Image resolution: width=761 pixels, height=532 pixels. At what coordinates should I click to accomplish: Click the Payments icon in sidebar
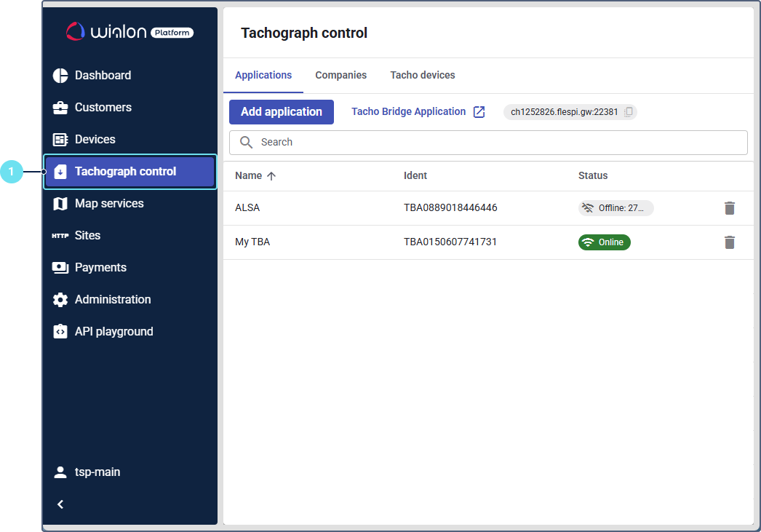(x=60, y=268)
